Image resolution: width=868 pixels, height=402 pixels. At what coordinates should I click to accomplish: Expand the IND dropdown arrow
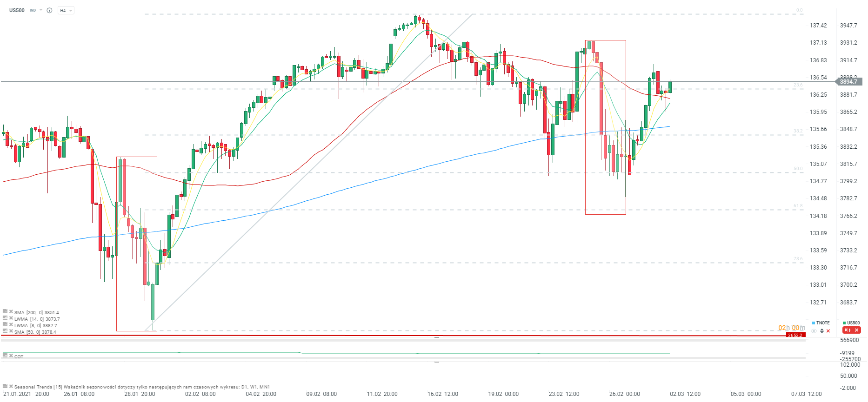[x=41, y=10]
